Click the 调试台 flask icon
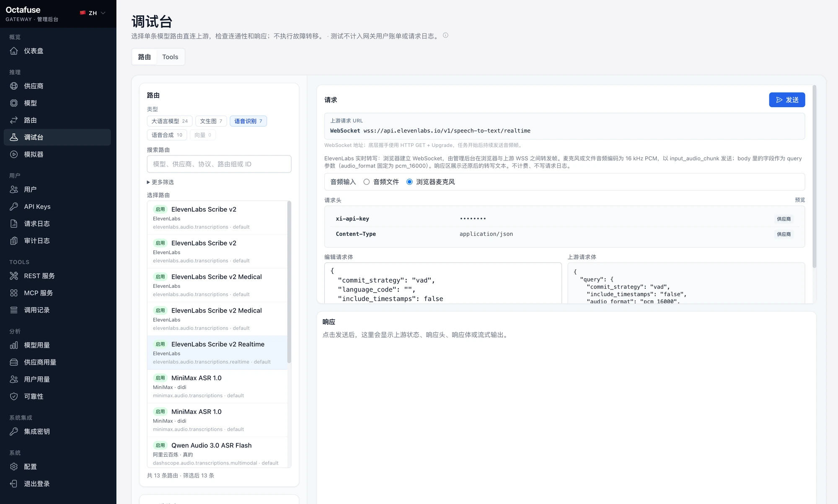 tap(14, 137)
